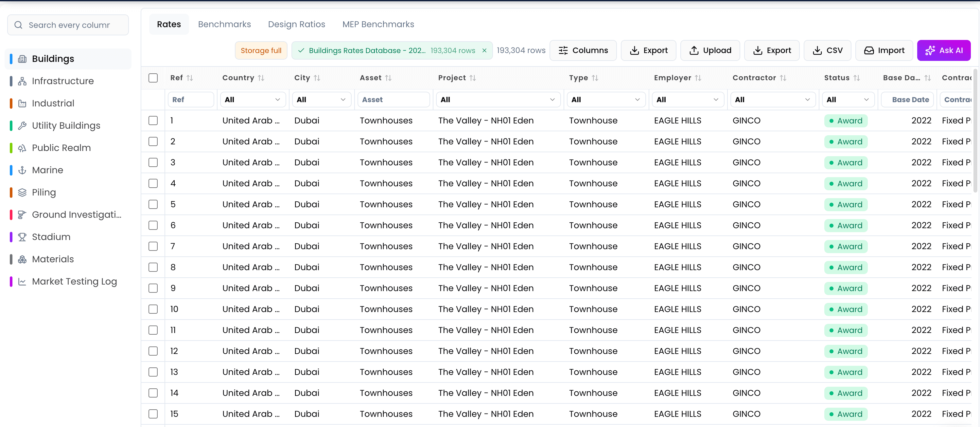Sort by Type column arrows
The width and height of the screenshot is (980, 427).
tap(595, 78)
